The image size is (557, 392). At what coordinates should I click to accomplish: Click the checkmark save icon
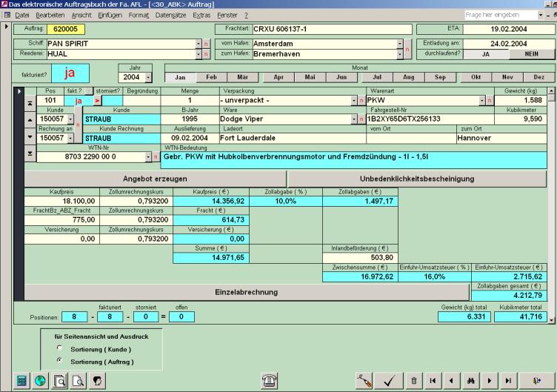pyautogui.click(x=389, y=379)
